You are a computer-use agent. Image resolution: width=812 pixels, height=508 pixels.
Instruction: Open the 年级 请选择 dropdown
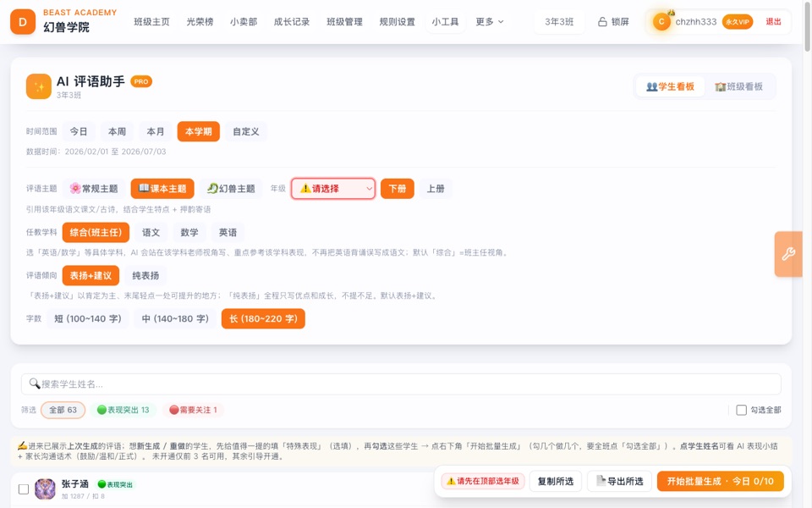point(333,189)
